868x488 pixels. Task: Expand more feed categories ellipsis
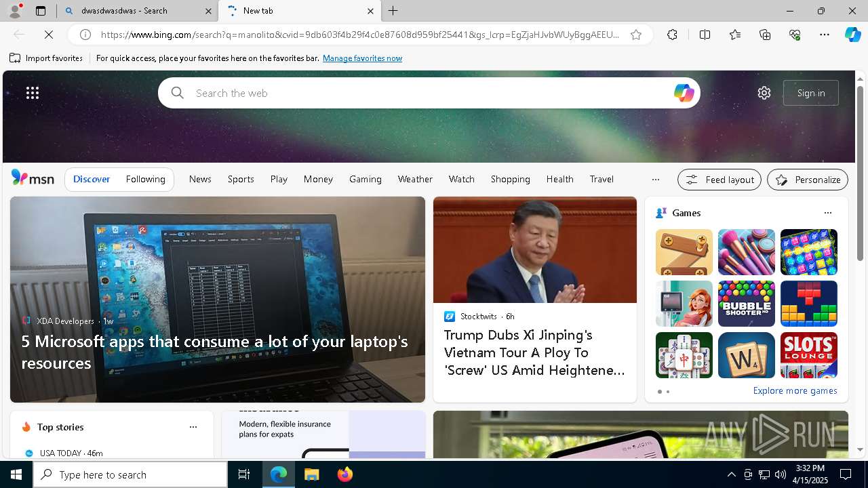point(655,179)
